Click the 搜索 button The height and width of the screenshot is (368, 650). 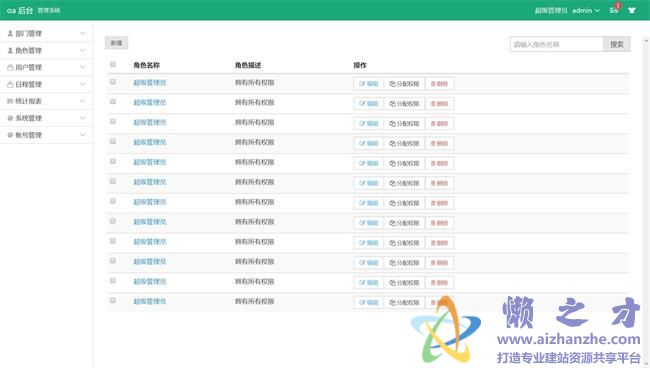[x=617, y=44]
